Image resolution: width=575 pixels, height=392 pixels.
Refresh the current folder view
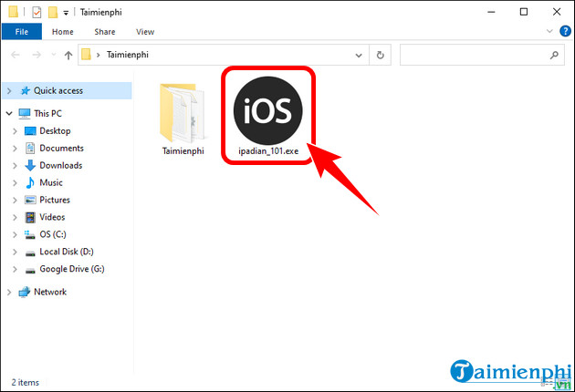coord(381,55)
